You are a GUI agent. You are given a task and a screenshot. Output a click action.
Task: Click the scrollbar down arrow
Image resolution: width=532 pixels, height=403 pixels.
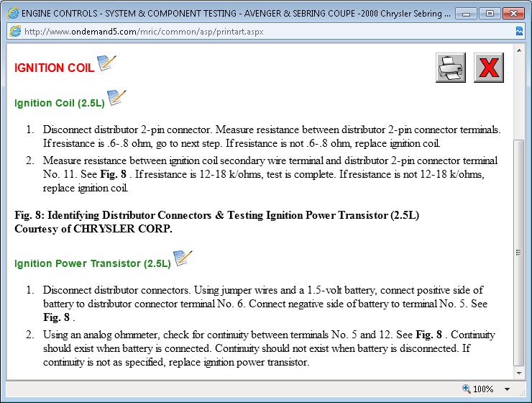(519, 373)
